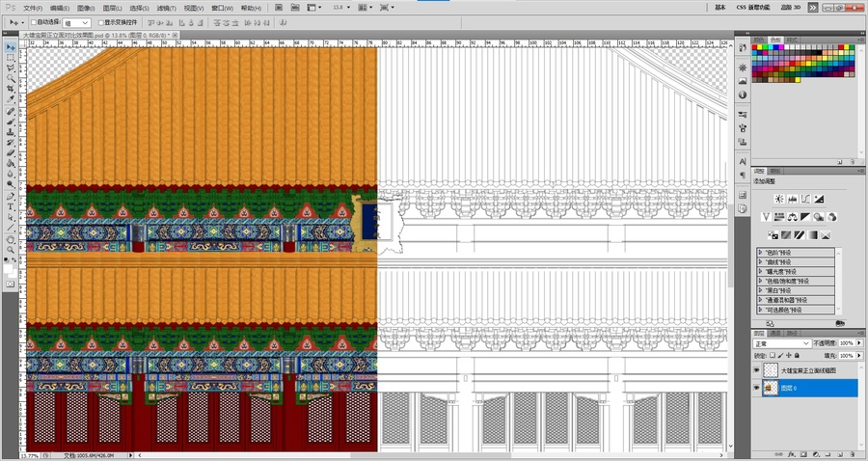The height and width of the screenshot is (461, 868).
Task: Select the Move tool in the toolbox
Action: click(11, 47)
